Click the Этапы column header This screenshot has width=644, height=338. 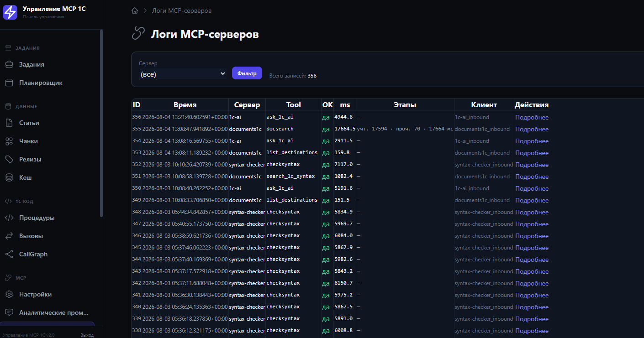coord(405,104)
